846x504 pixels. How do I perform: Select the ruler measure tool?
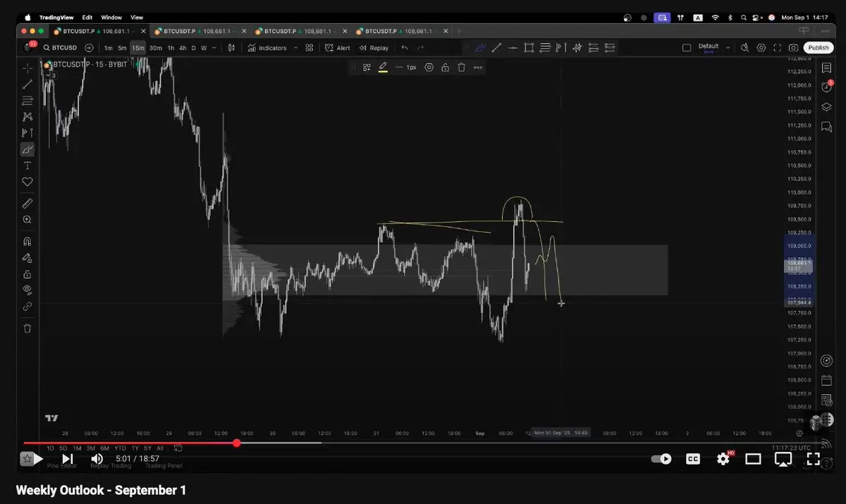click(x=27, y=203)
